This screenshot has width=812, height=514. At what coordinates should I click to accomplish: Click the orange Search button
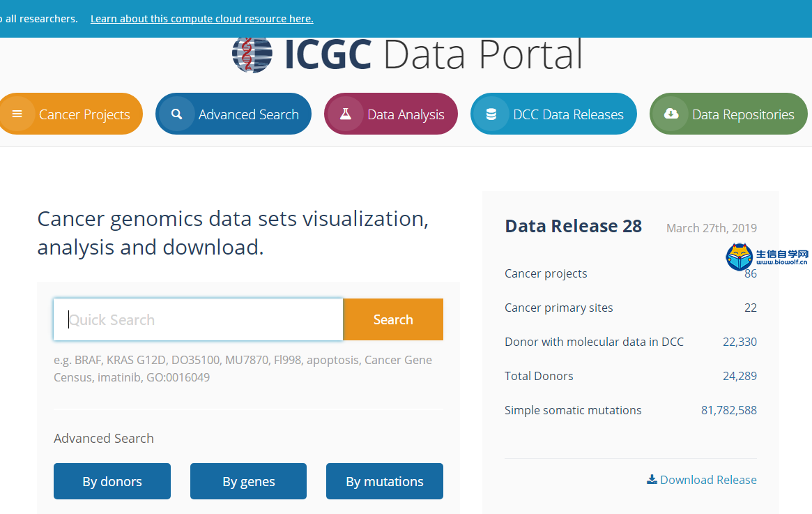393,319
